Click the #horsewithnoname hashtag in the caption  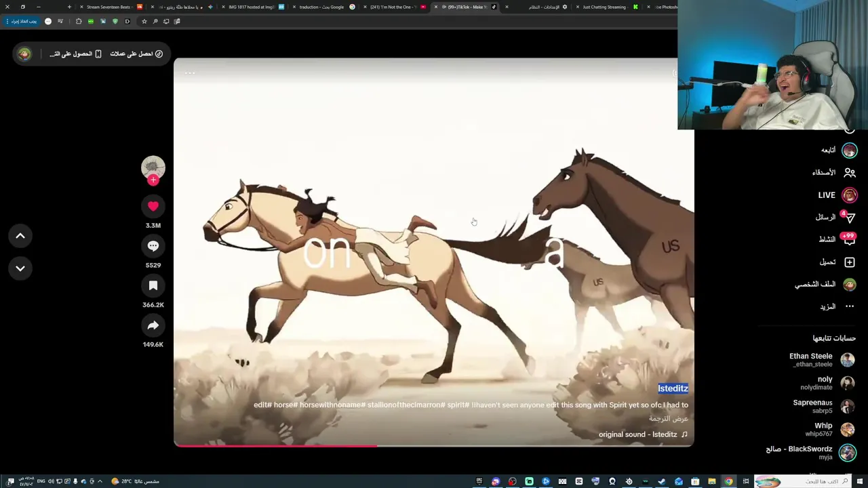point(332,405)
